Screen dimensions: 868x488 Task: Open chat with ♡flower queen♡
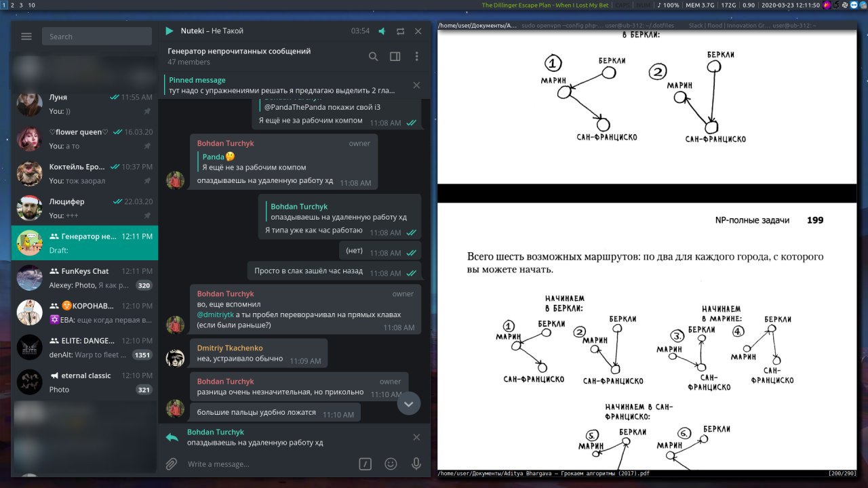85,139
